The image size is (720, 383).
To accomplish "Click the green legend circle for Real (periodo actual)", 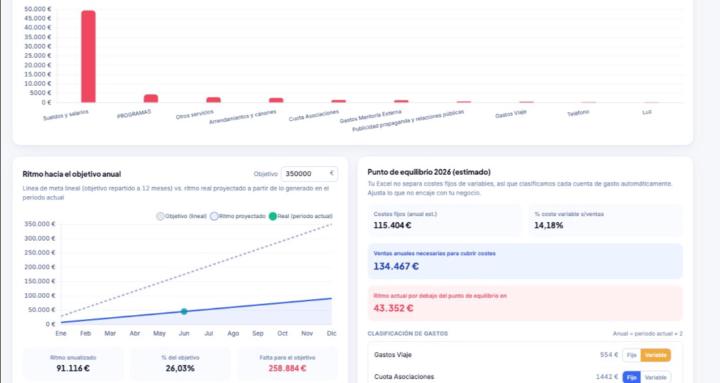I will (x=273, y=216).
